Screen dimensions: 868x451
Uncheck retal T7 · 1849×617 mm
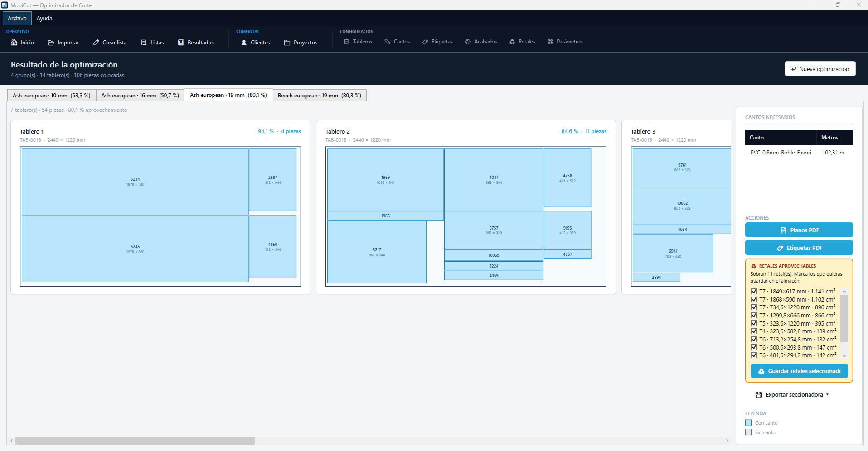tap(754, 292)
